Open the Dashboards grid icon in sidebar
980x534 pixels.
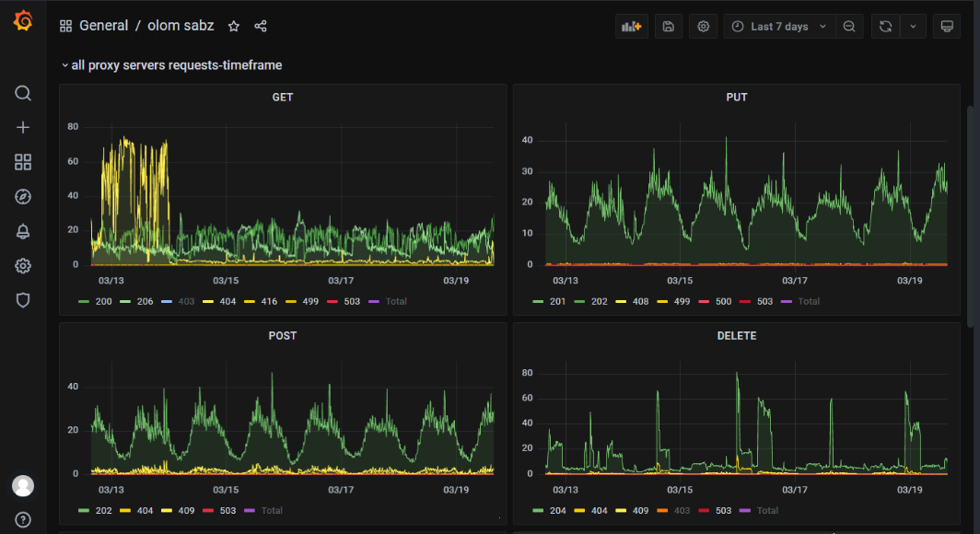(x=23, y=162)
